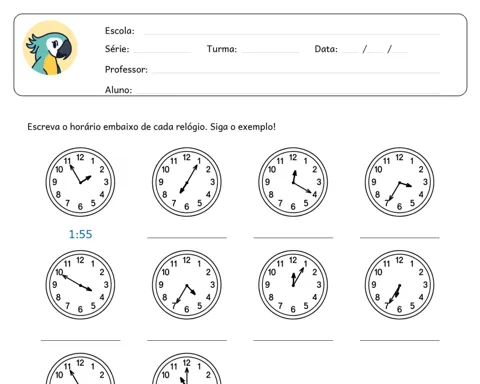Click the 'Série:' label
Viewport: 480px width, 384px height.
pos(117,49)
